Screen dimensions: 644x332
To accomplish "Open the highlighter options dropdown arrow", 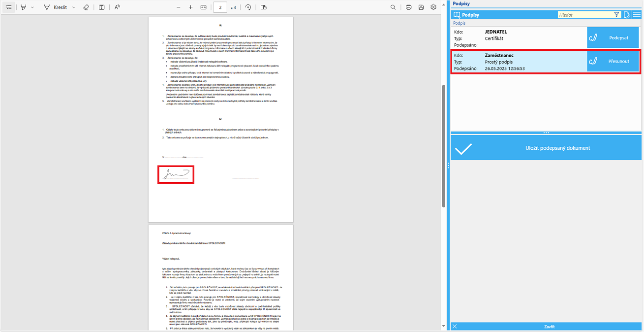I will (x=32, y=7).
